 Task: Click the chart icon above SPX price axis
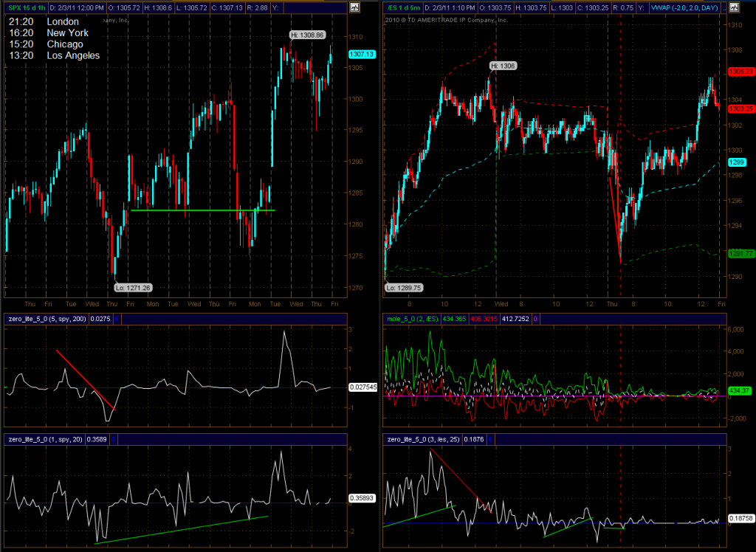click(354, 8)
